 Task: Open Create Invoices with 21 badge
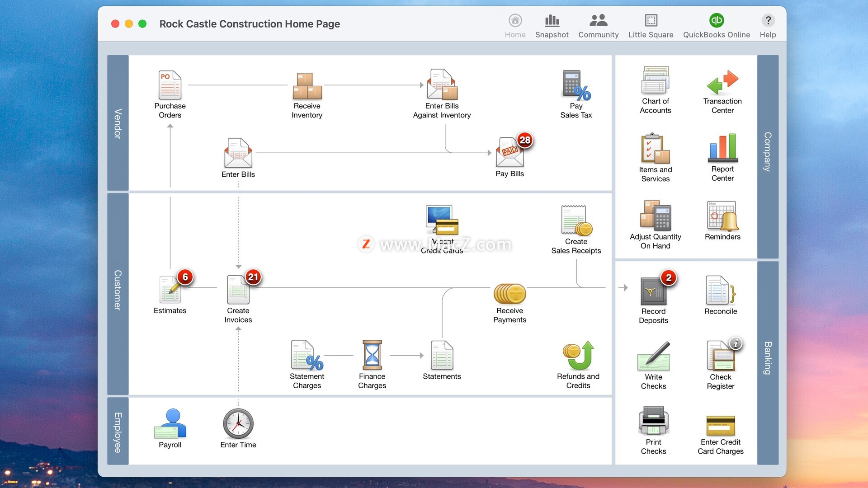point(238,290)
